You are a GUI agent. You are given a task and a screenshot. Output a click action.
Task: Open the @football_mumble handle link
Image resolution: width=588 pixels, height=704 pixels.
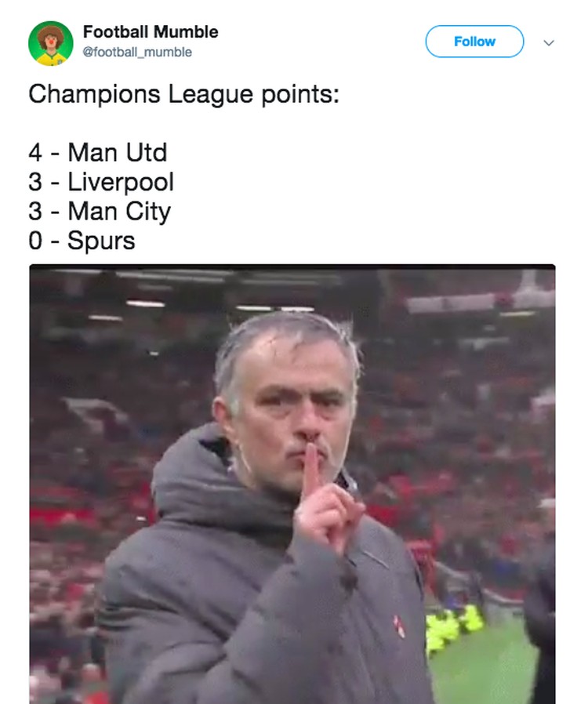[x=137, y=52]
